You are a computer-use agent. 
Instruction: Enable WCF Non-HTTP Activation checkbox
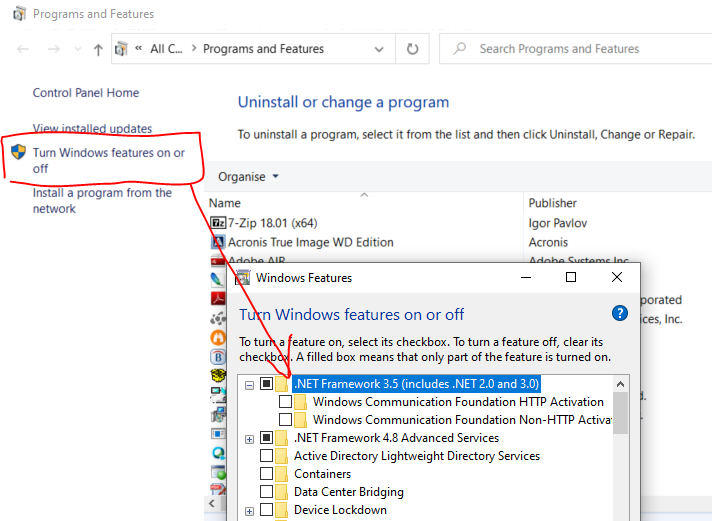point(286,419)
